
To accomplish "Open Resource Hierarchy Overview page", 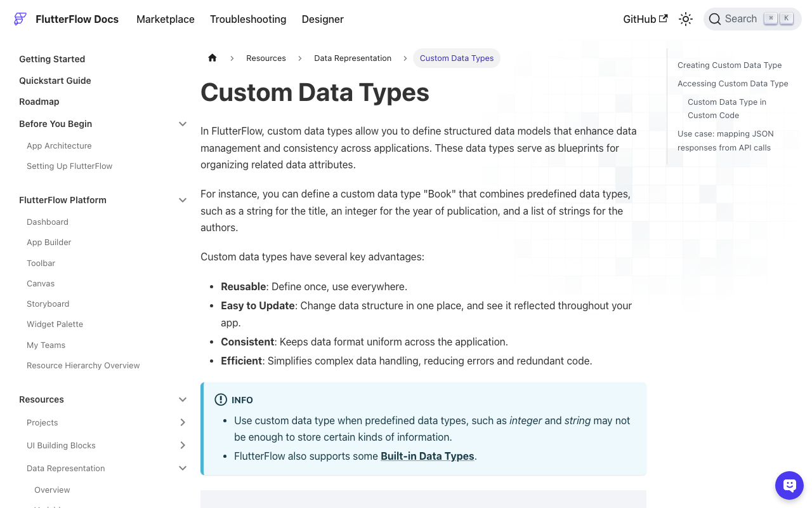I will pos(83,365).
